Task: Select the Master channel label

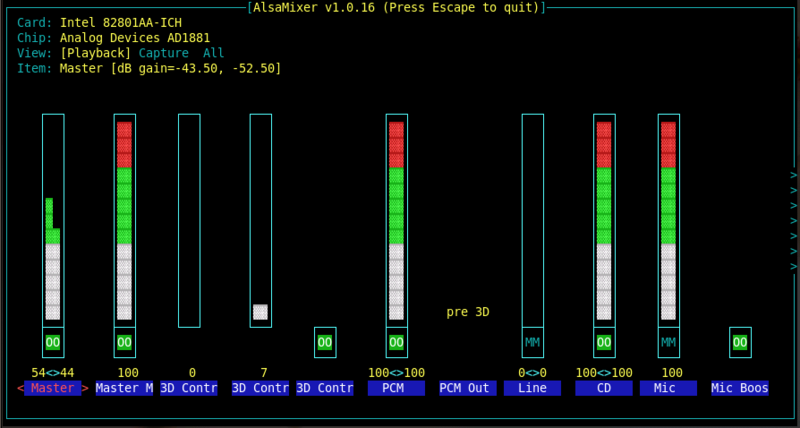Action: 53,388
